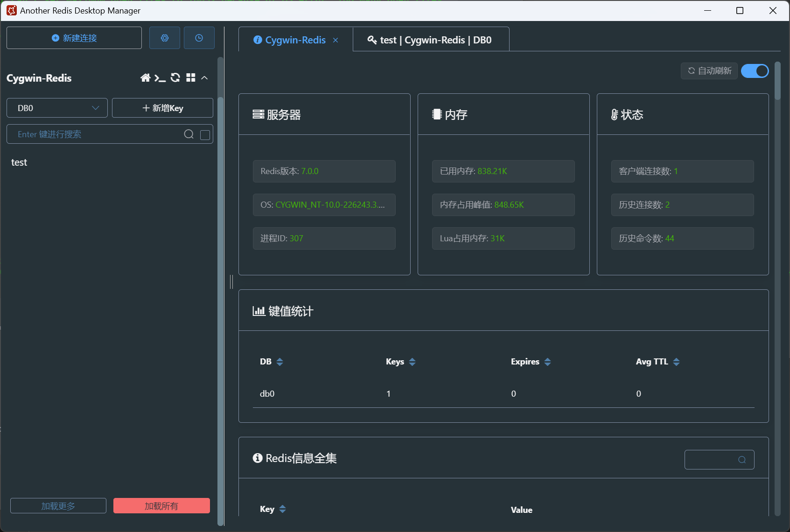790x532 pixels.
Task: Click the 客户端连接数: 1 entry
Action: 683,171
